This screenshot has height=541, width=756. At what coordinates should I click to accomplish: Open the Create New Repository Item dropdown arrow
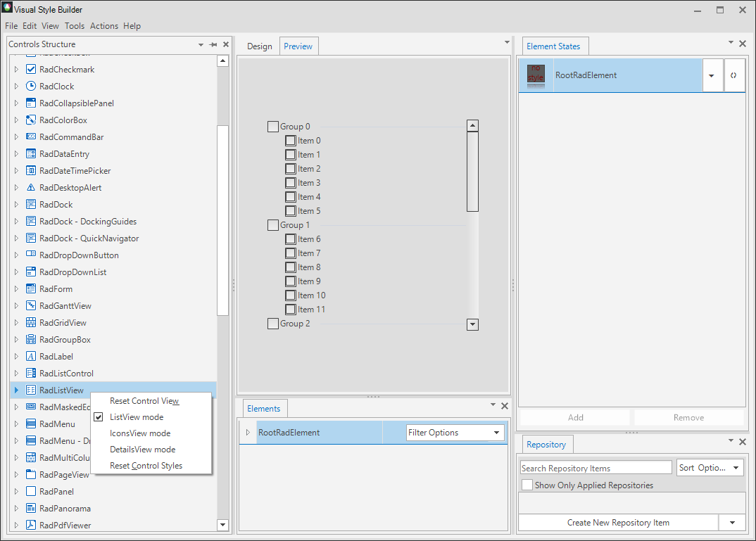click(x=732, y=522)
